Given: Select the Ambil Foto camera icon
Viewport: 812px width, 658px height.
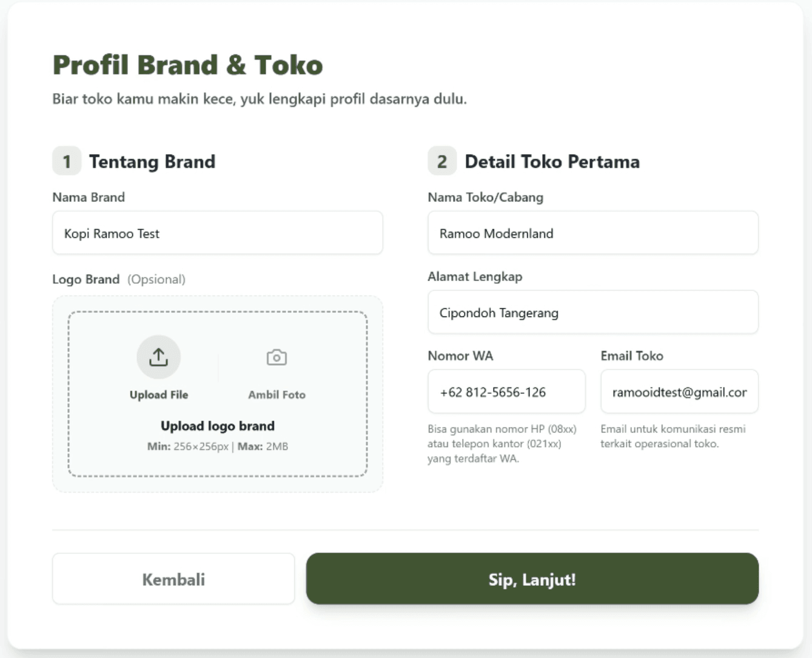Looking at the screenshot, I should (276, 357).
